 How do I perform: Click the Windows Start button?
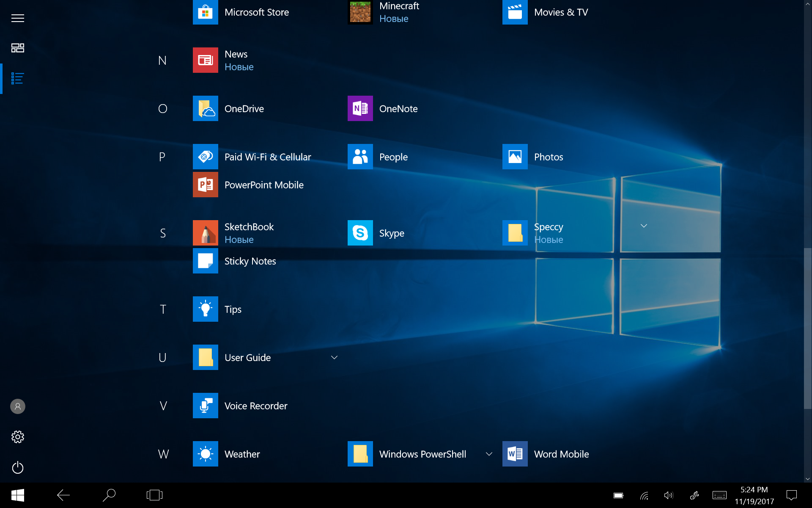[x=18, y=495]
